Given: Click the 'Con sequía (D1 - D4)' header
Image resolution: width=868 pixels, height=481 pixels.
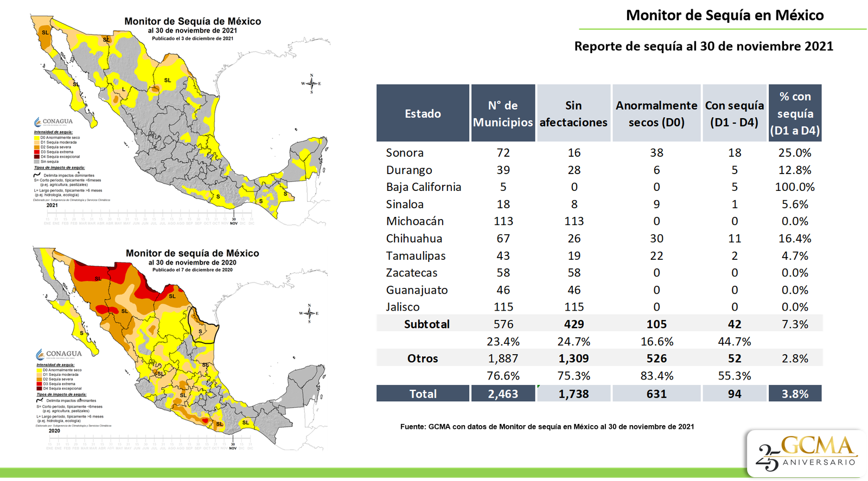Looking at the screenshot, I should (735, 113).
